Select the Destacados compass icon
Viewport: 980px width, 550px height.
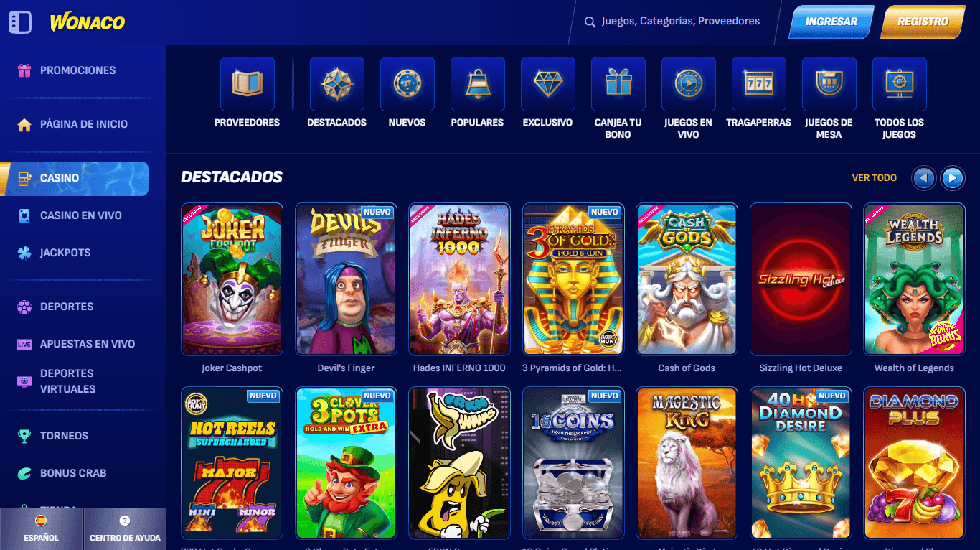pos(336,84)
